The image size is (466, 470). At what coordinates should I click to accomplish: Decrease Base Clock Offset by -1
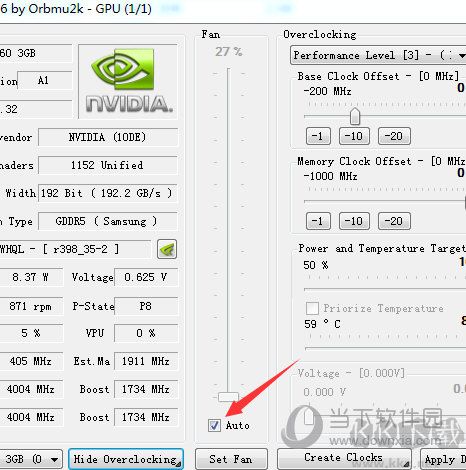(x=318, y=136)
